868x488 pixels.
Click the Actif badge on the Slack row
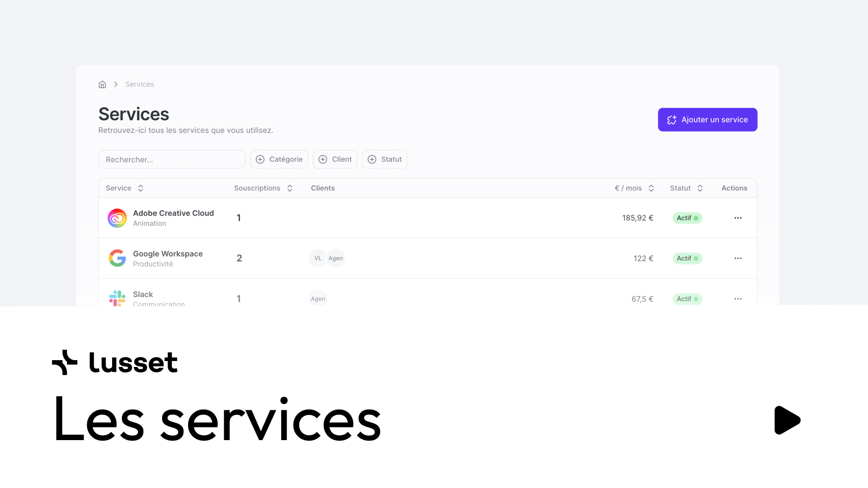click(687, 299)
